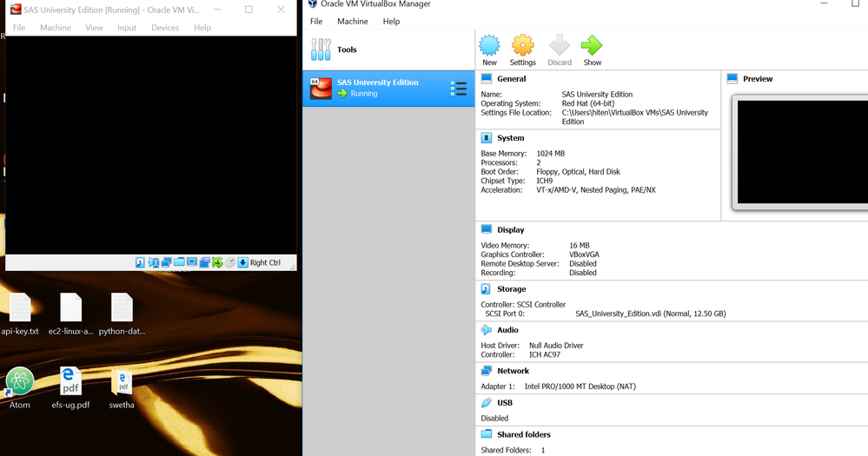This screenshot has height=456, width=868.
Task: Click the Audio section speaker icon
Action: pyautogui.click(x=486, y=329)
